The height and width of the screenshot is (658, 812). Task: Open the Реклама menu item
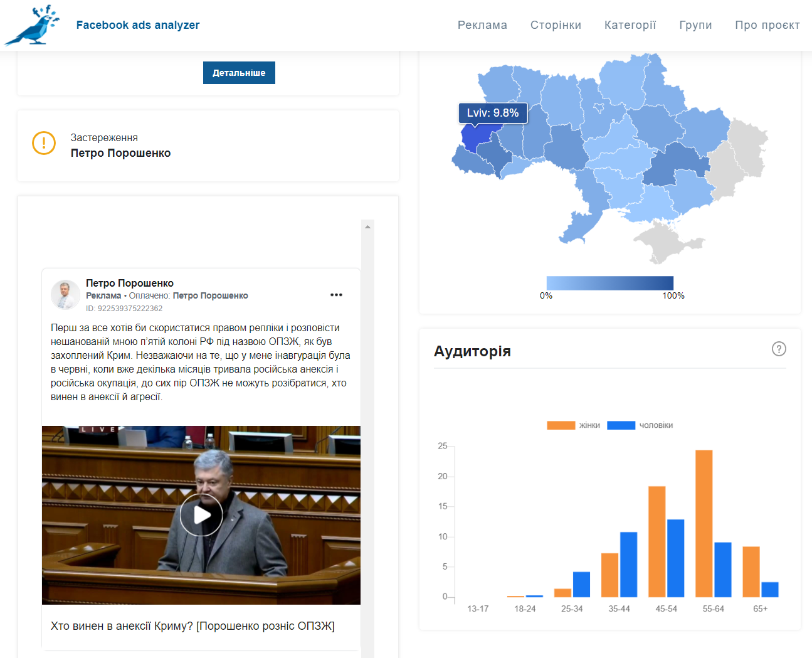coord(482,25)
